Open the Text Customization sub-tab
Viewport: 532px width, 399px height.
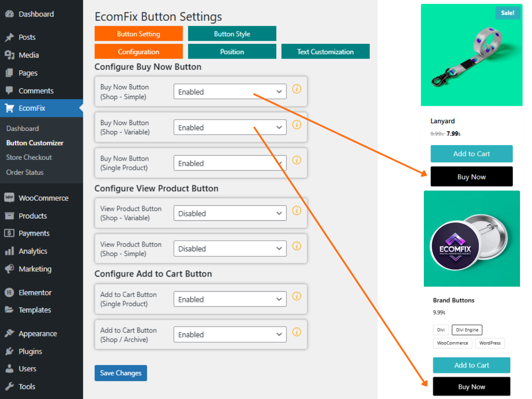point(325,51)
